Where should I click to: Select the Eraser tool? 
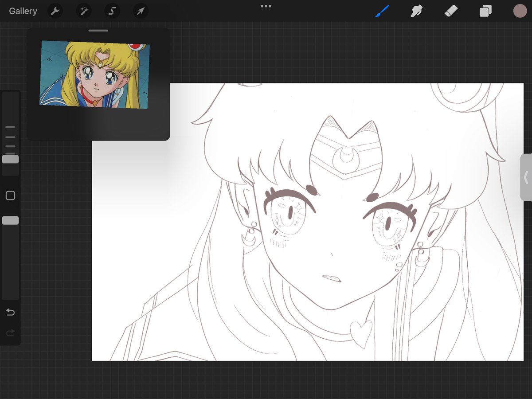pos(451,11)
